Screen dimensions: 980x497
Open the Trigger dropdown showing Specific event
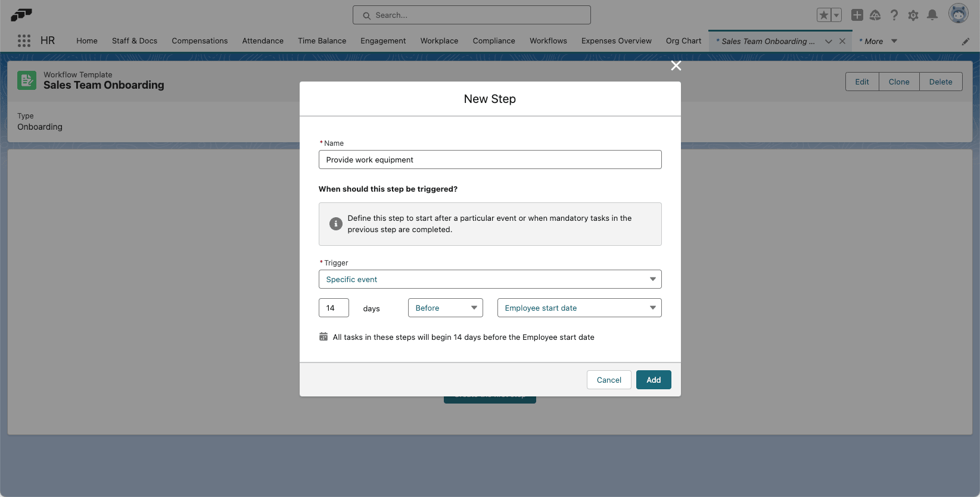(x=490, y=279)
